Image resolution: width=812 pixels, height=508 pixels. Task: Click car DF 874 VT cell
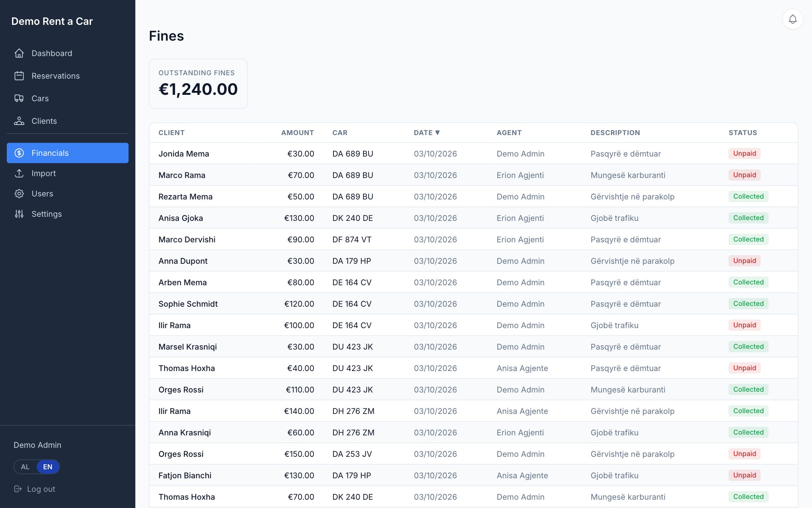click(352, 240)
